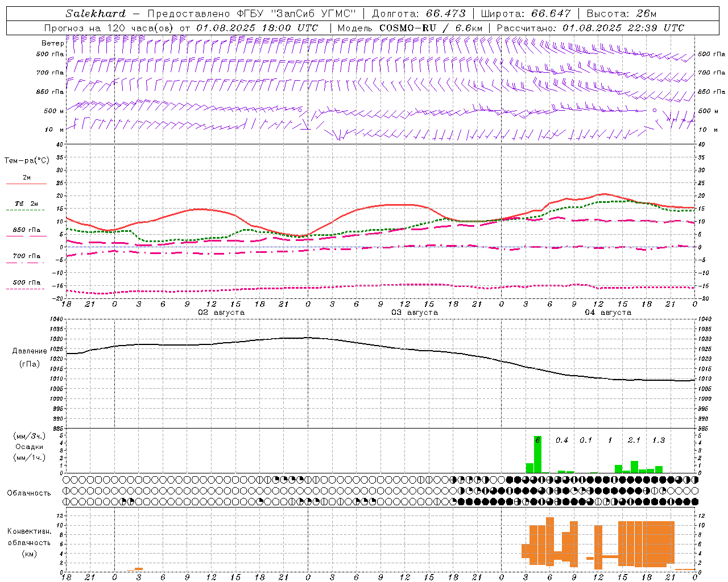Click the "Td 2м" dew point legend

tap(27, 203)
